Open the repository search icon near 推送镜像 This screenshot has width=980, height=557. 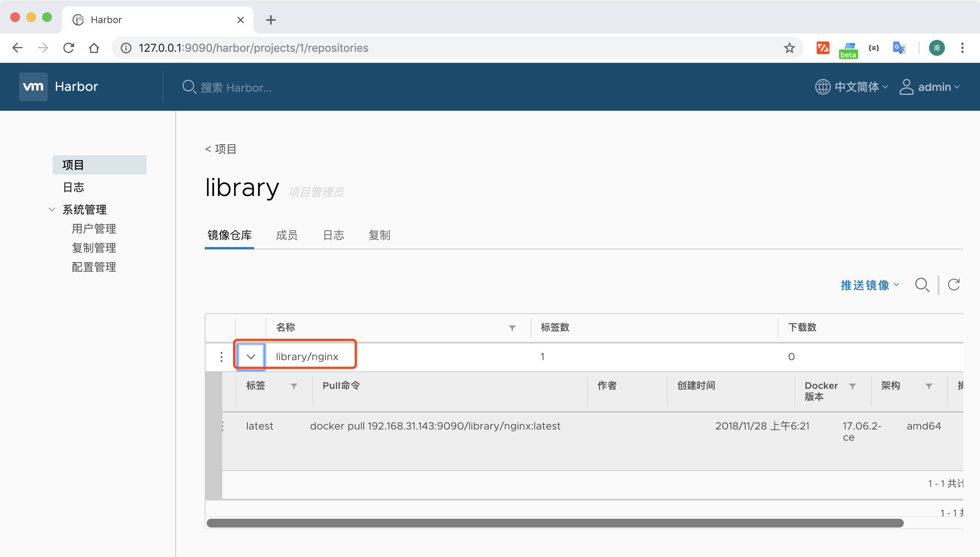tap(923, 285)
